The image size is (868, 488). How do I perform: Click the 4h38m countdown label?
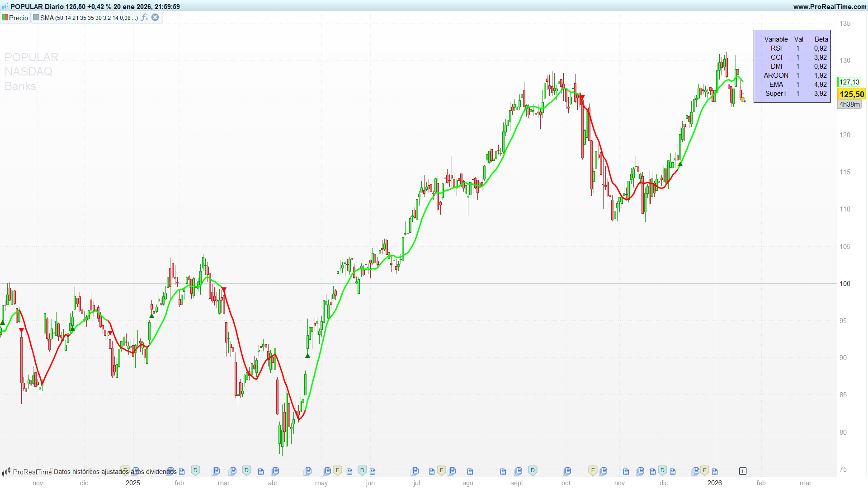click(849, 104)
